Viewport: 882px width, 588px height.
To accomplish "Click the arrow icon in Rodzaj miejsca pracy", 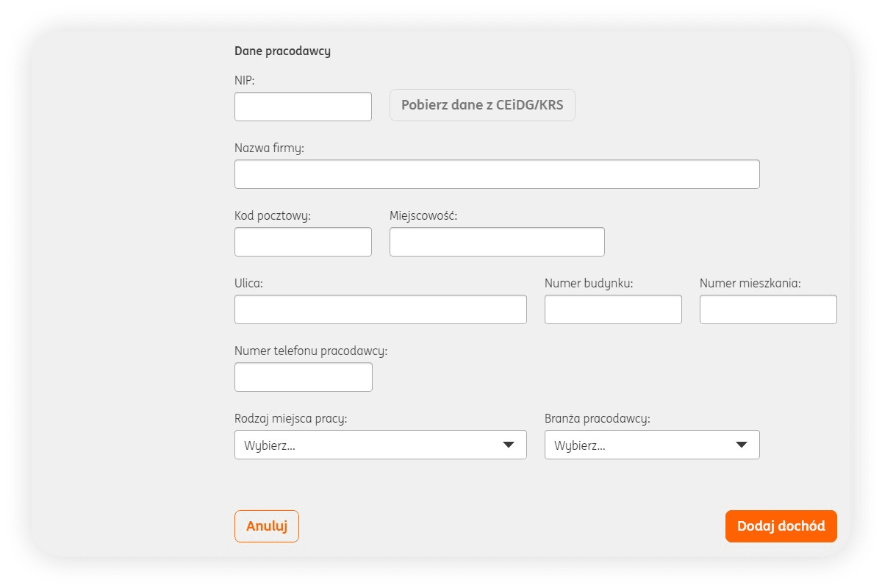I will [x=509, y=445].
